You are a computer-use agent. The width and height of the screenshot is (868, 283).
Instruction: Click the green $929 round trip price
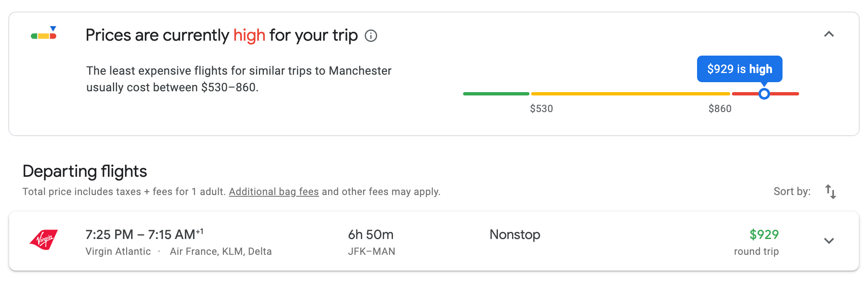[x=764, y=235]
